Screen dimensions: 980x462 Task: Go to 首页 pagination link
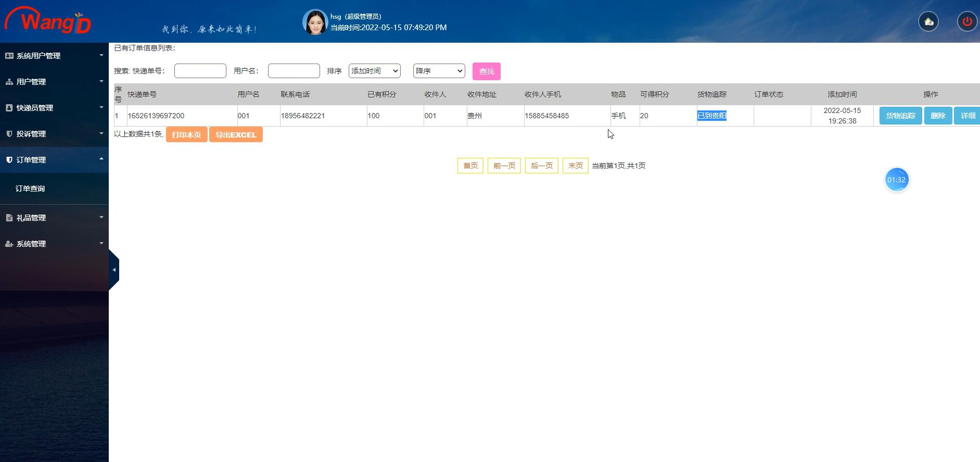pyautogui.click(x=470, y=166)
